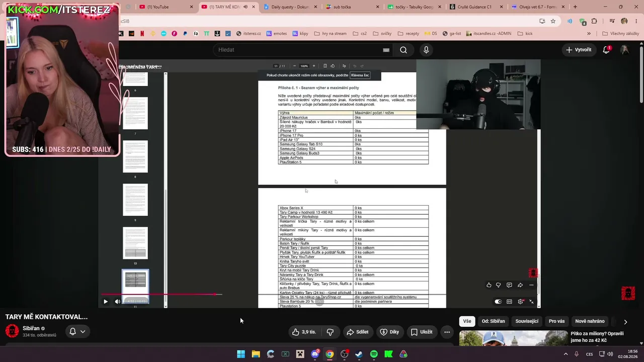Save the video with Uložit
This screenshot has height=362, width=644.
422,332
